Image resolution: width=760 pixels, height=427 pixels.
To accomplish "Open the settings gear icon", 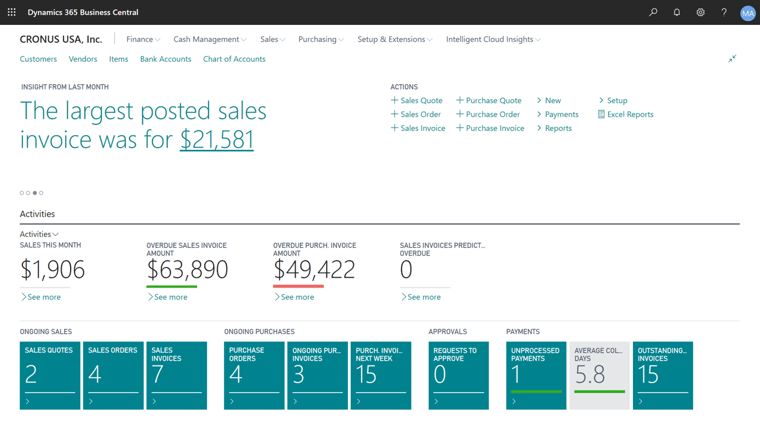I will pos(700,12).
